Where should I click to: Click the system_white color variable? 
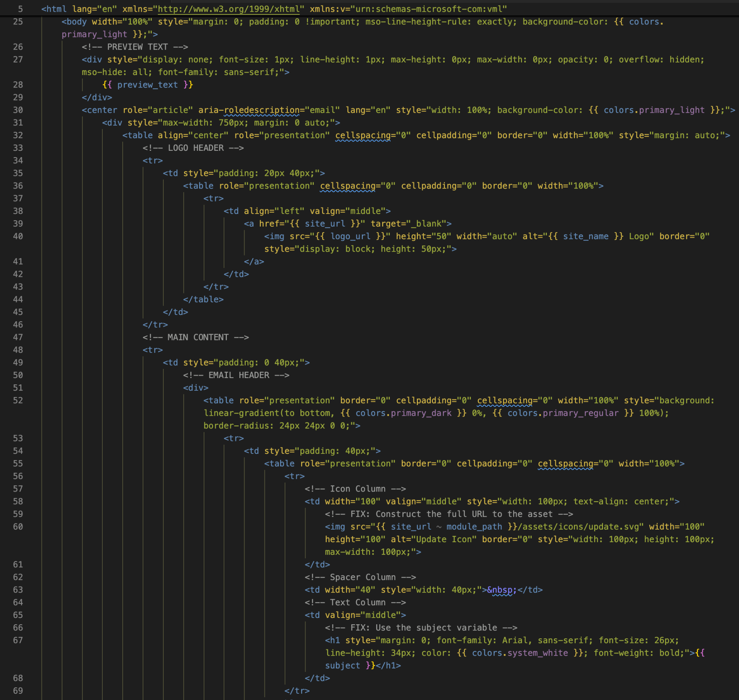click(538, 653)
